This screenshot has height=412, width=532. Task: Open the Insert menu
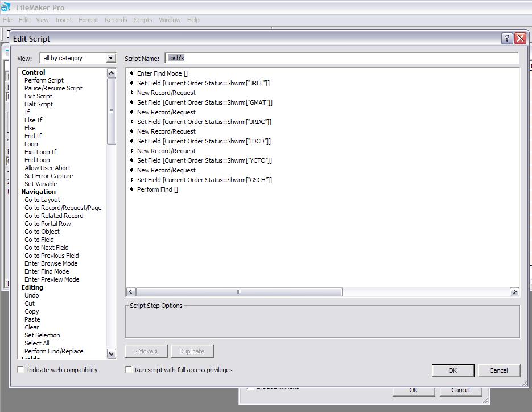click(x=64, y=20)
